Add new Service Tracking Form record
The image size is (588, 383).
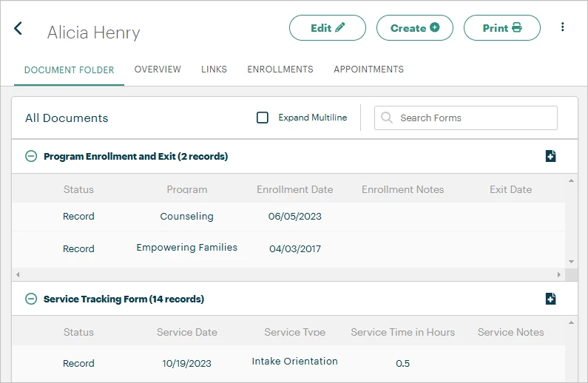pyautogui.click(x=550, y=299)
